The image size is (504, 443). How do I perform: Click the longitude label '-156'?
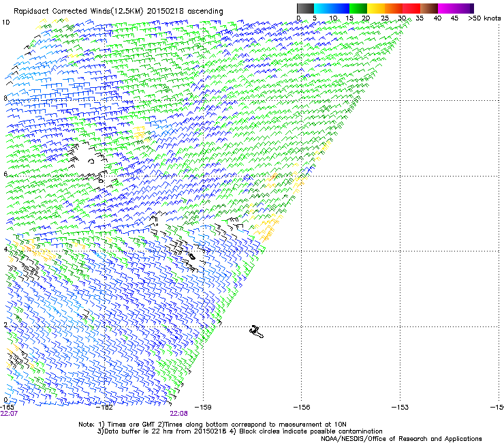tap(302, 407)
